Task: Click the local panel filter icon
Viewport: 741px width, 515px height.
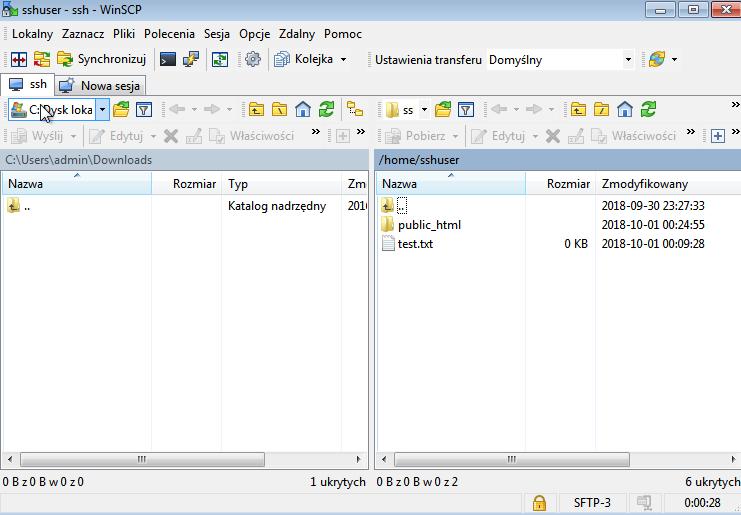Action: [144, 110]
